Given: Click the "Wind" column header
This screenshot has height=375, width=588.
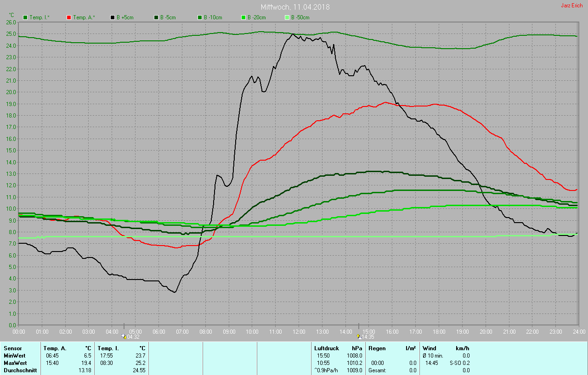Looking at the screenshot, I should click(x=430, y=348).
